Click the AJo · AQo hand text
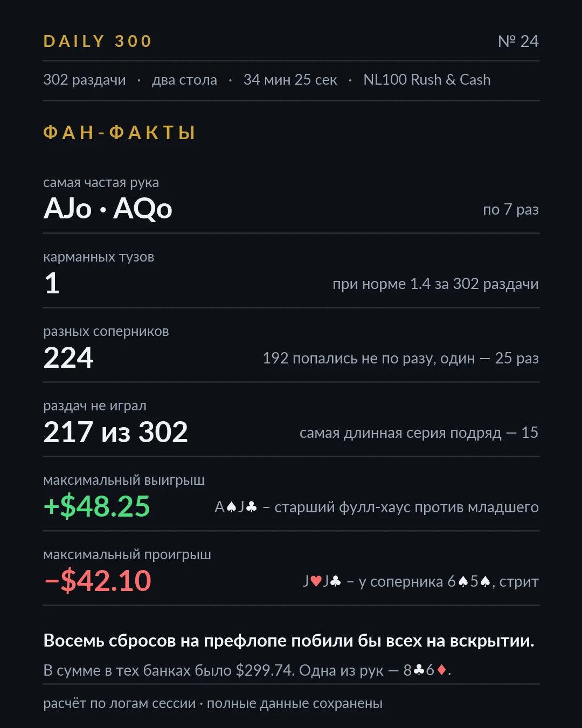 click(108, 208)
